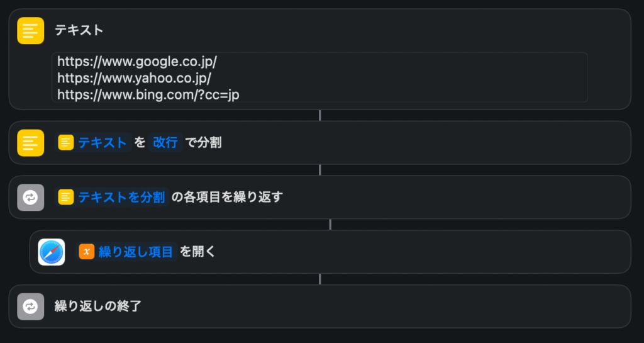Click the orange variable x icon
This screenshot has width=644, height=343.
[x=86, y=252]
